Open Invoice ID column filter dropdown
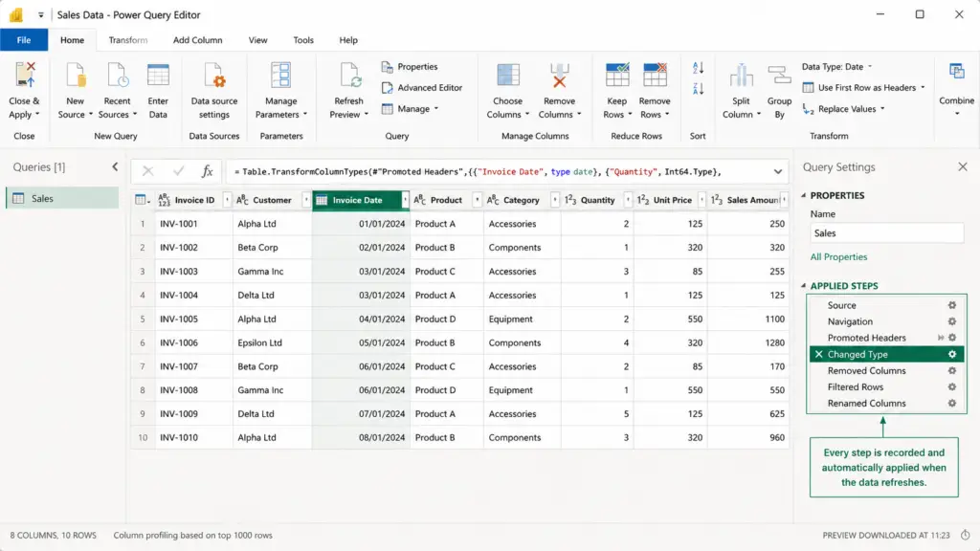The image size is (980, 551). [227, 200]
